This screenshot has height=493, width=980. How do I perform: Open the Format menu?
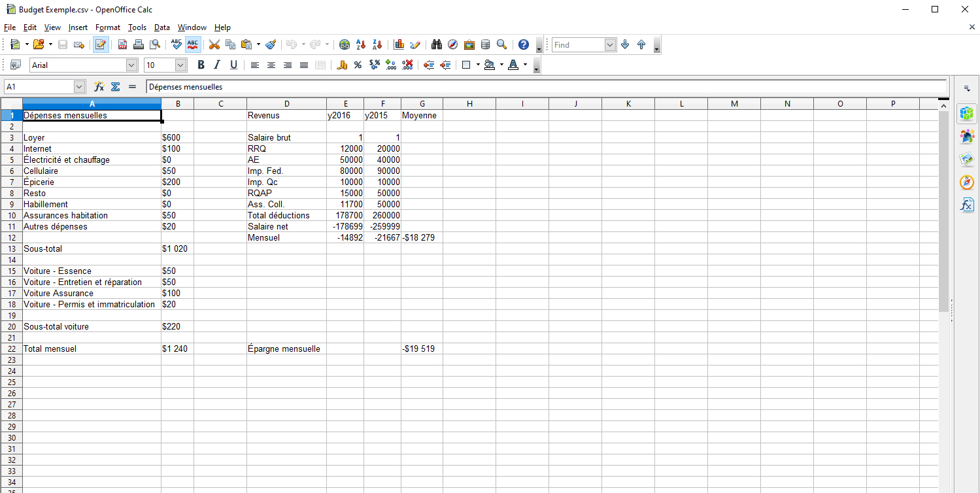[x=108, y=27]
